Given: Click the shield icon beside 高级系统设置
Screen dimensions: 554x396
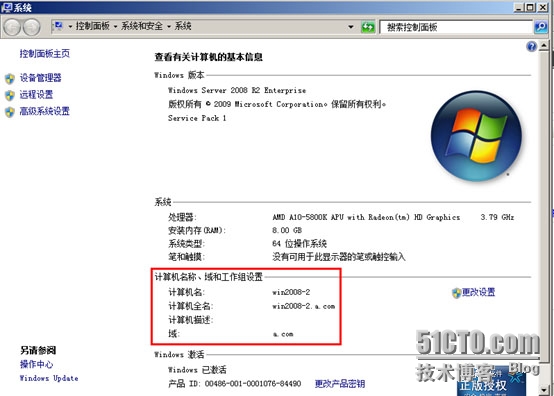Looking at the screenshot, I should (x=10, y=112).
